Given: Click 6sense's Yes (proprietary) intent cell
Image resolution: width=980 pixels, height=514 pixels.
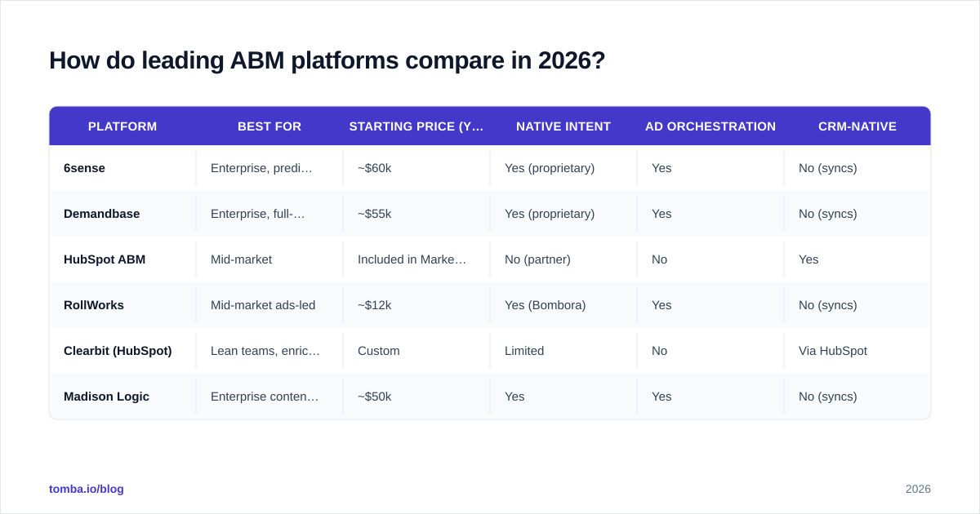Looking at the screenshot, I should [563, 168].
